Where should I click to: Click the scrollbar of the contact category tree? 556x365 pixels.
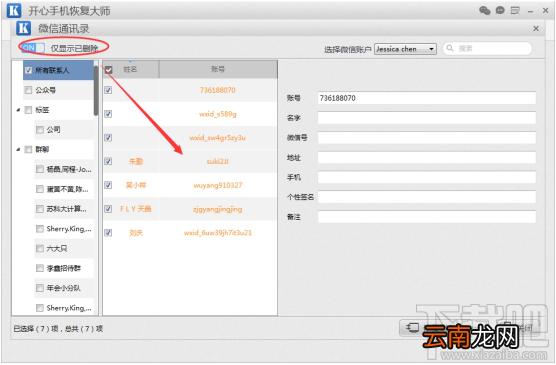96,90
